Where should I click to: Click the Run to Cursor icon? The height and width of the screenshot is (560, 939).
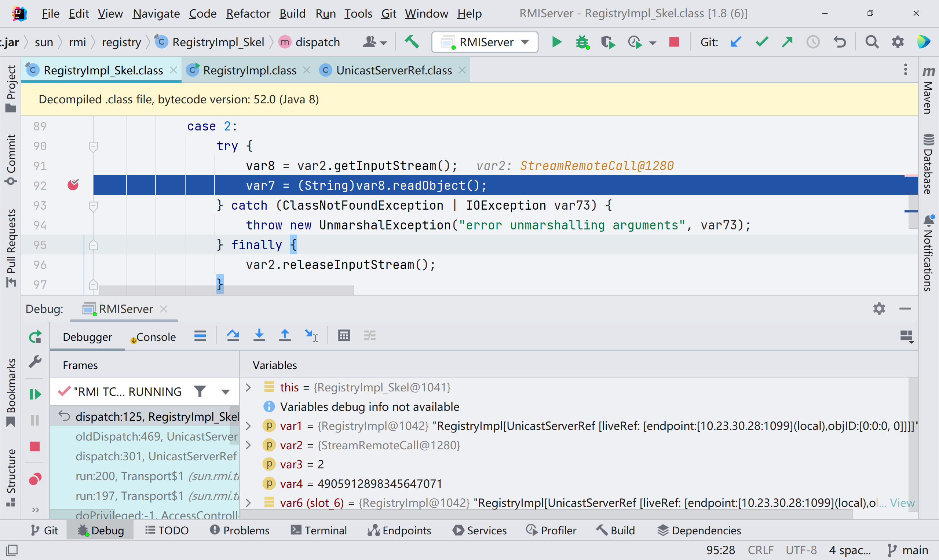pyautogui.click(x=311, y=335)
